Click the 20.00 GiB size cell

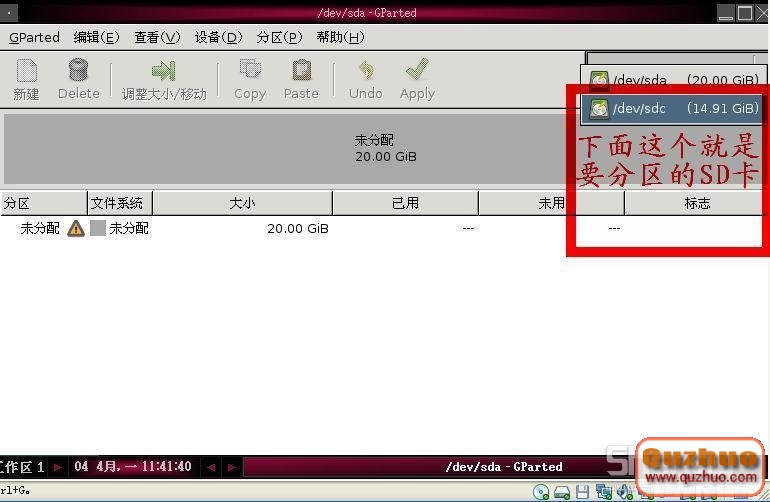(298, 229)
